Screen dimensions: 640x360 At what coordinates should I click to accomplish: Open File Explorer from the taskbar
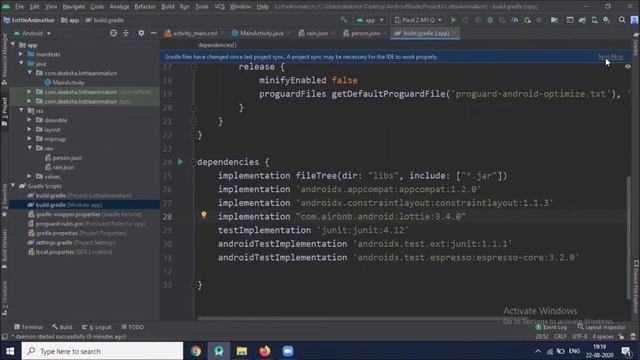[x=242, y=351]
